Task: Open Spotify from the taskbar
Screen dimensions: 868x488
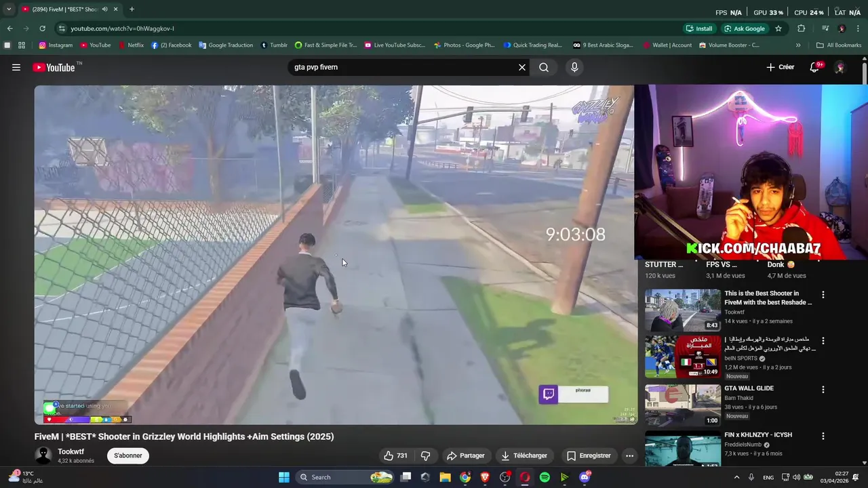Action: click(545, 477)
